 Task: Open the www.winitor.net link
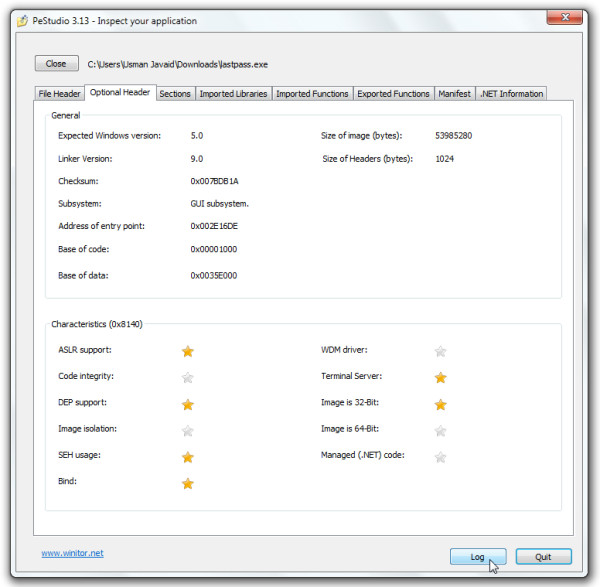pos(72,553)
